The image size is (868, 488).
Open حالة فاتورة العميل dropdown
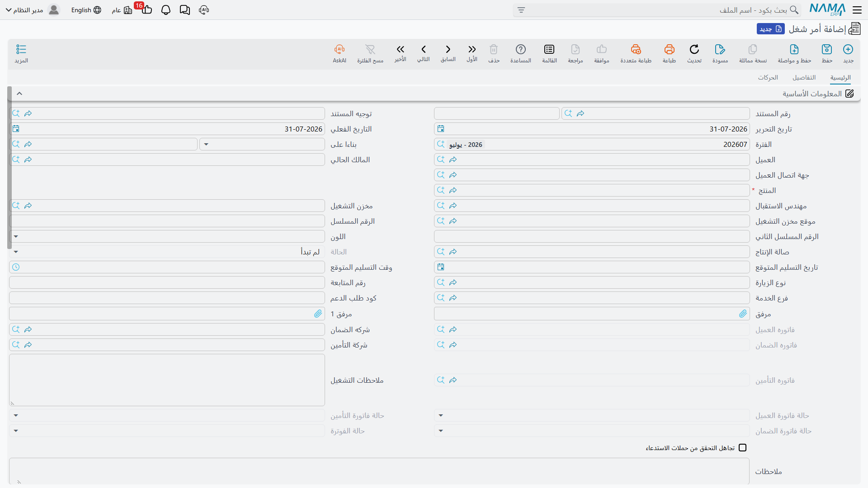[441, 415]
